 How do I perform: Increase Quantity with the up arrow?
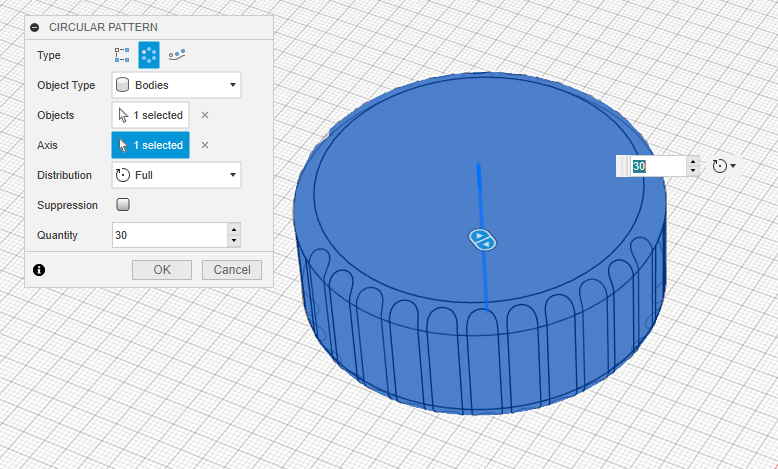pyautogui.click(x=234, y=230)
